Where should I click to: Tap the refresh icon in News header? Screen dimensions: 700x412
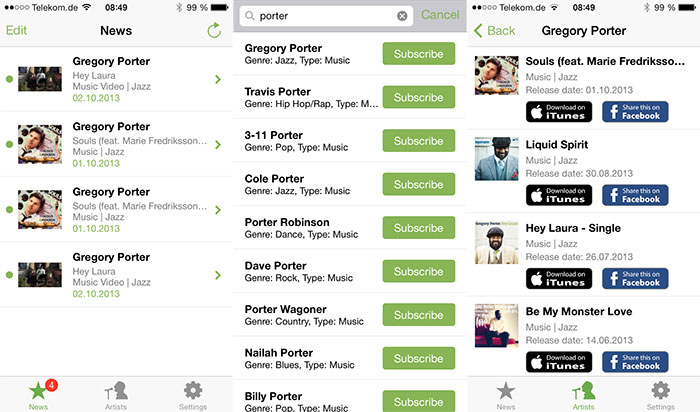pos(214,30)
